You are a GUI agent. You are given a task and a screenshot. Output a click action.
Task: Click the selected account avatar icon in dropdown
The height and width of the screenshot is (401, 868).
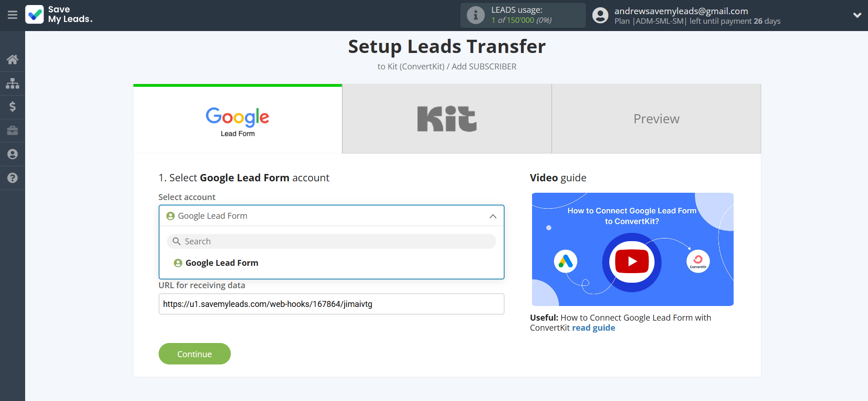point(170,216)
